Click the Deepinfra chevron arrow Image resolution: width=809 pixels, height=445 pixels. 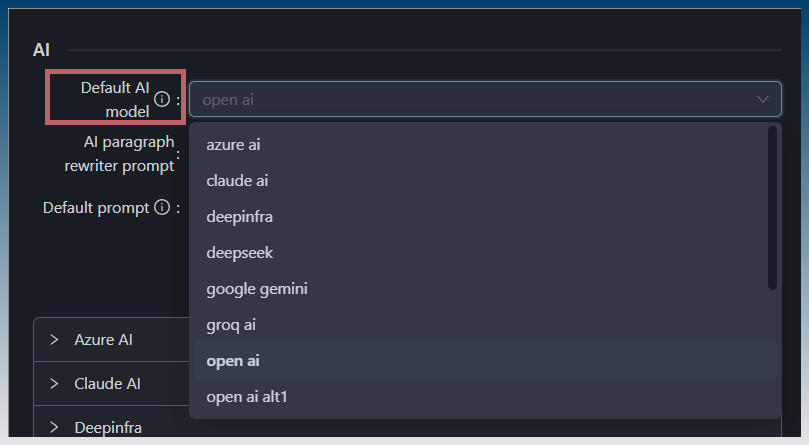point(54,428)
